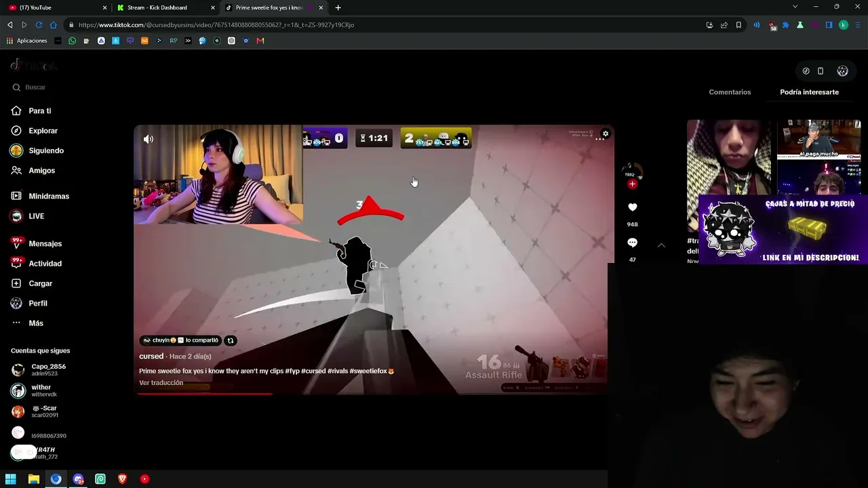The height and width of the screenshot is (488, 868).
Task: Switch to the Comentarios tab
Action: (x=730, y=92)
